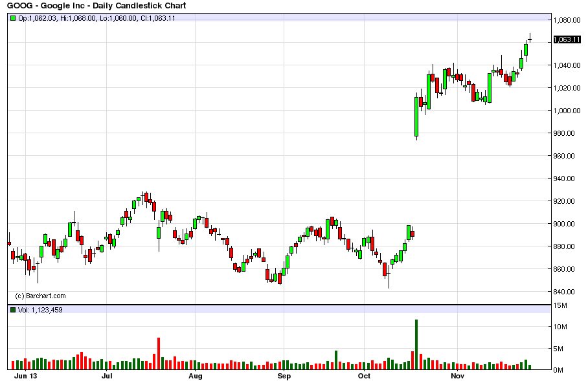Viewport: 588px width, 381px height.
Task: Click the 1,040.00 price axis label
Action: click(567, 65)
